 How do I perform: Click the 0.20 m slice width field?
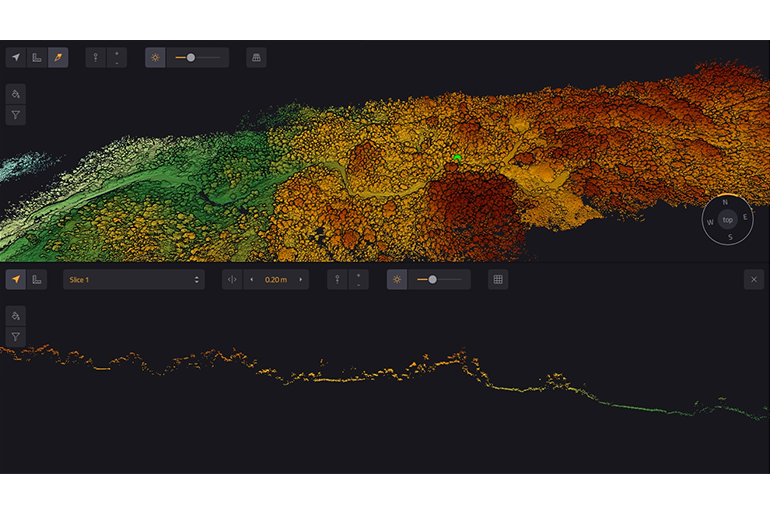pos(275,280)
